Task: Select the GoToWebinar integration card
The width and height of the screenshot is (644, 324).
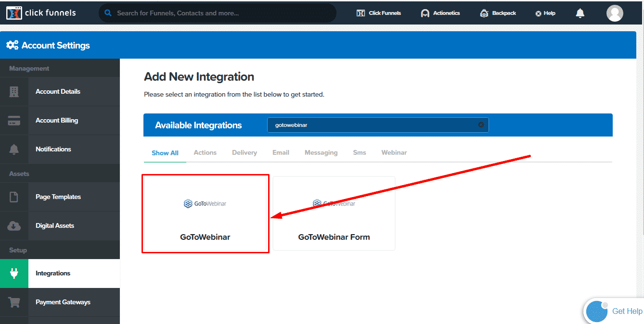Action: click(206, 214)
